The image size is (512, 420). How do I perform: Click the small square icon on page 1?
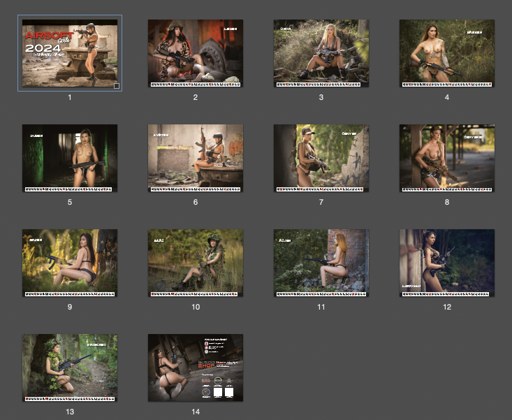click(116, 86)
